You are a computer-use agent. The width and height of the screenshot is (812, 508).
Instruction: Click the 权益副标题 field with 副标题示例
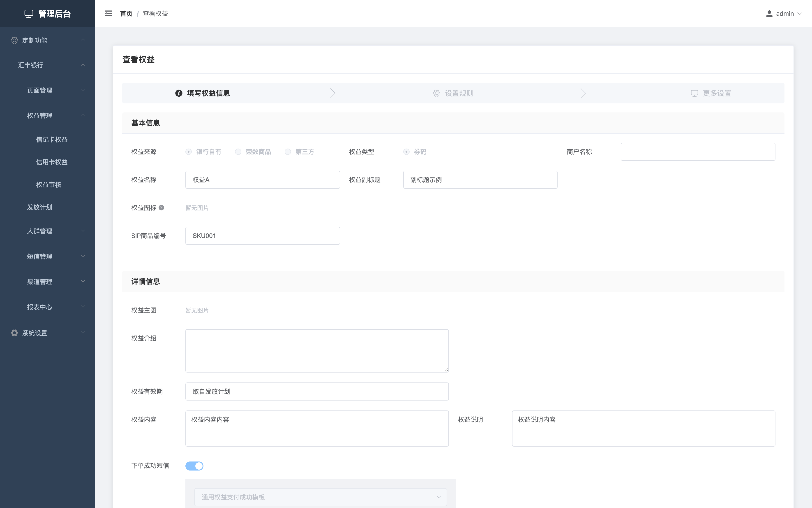coord(480,180)
